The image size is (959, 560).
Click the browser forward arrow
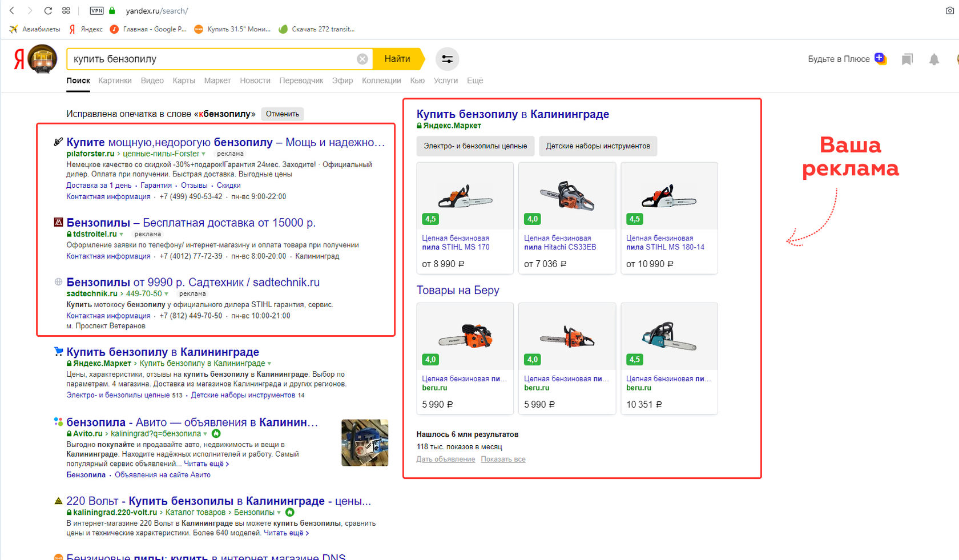pos(30,10)
